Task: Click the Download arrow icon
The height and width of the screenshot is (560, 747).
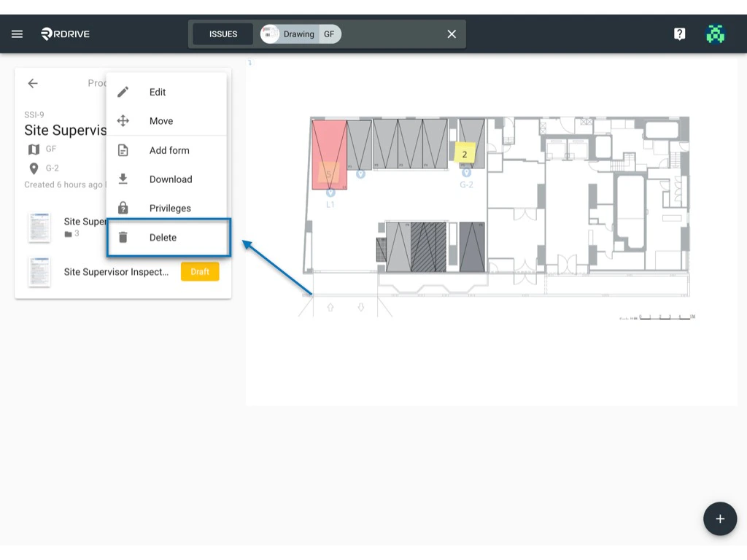Action: pyautogui.click(x=123, y=179)
